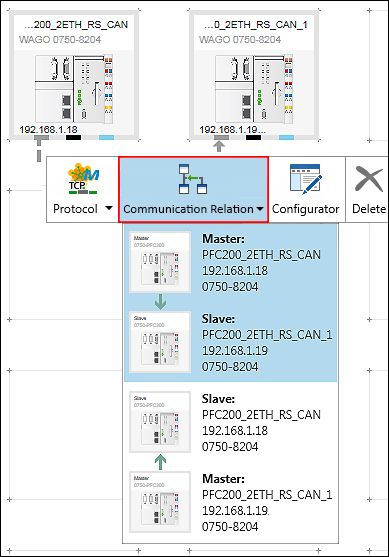Expand the Communication Relation dropdown arrow
Screen dimensions: 389x557
pyautogui.click(x=260, y=209)
